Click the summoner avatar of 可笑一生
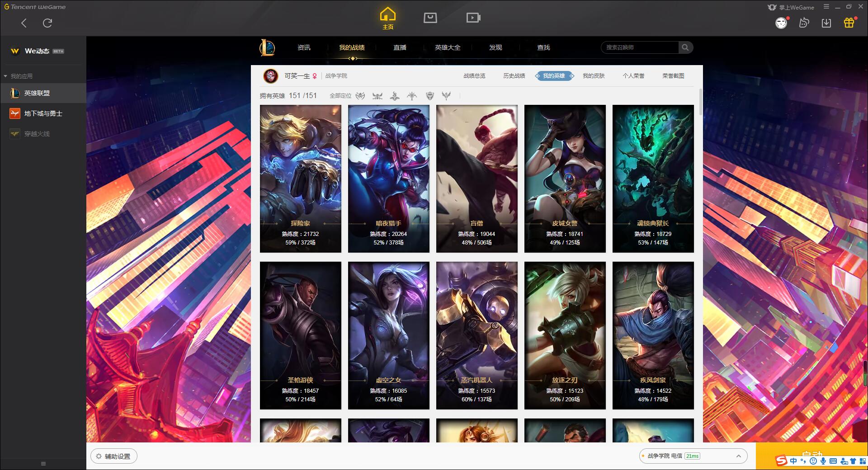The width and height of the screenshot is (868, 470). 271,76
